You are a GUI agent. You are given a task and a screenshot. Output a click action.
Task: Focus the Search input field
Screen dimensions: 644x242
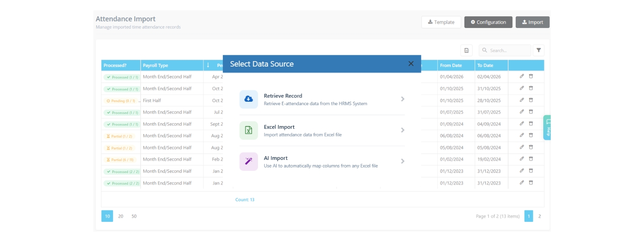[x=505, y=50]
